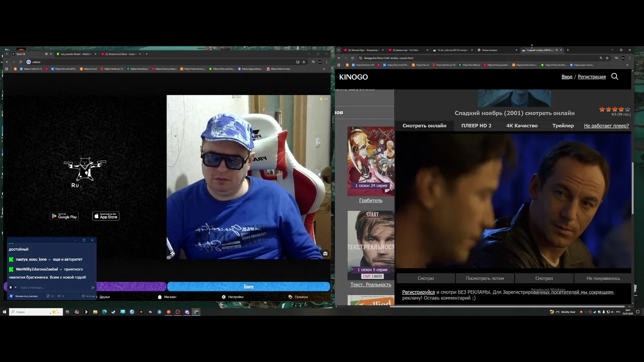Open a new tab in the kinogo window
644x362 pixels.
click(x=568, y=50)
